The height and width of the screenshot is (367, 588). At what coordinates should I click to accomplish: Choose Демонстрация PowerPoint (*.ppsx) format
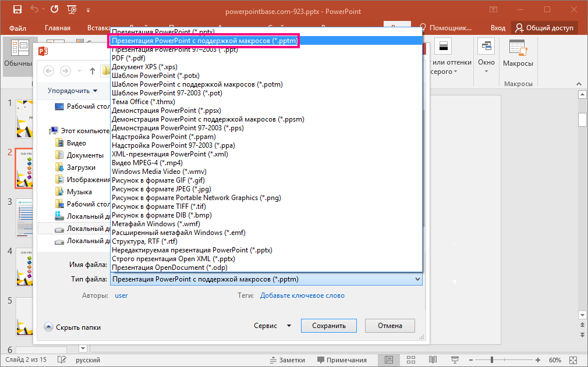point(266,111)
